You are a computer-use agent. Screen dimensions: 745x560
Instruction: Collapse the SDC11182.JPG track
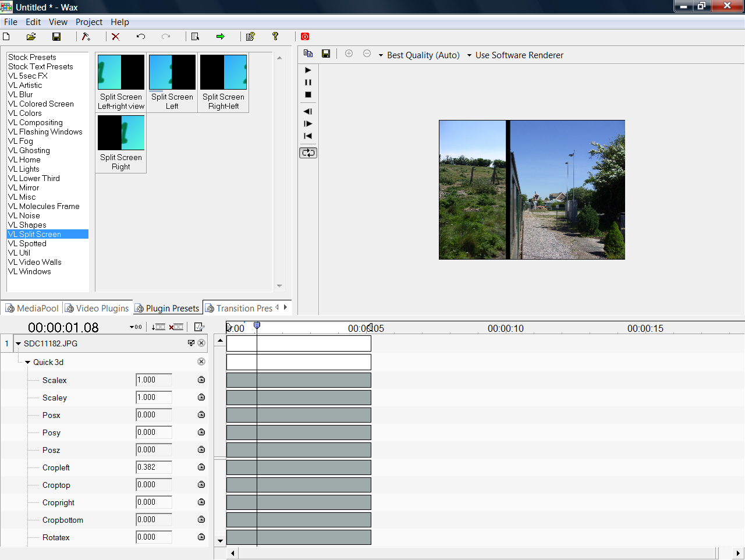click(18, 343)
